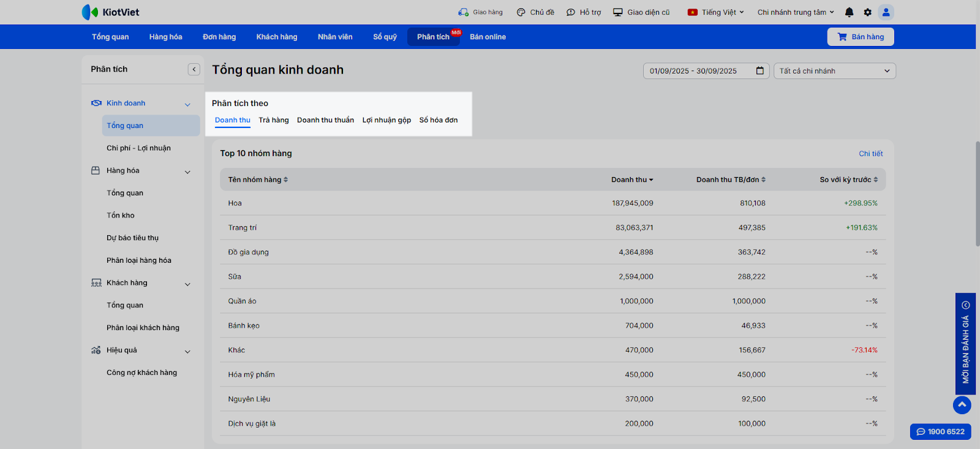
Task: Click the Giao diện cũ monitor icon
Action: 618,12
